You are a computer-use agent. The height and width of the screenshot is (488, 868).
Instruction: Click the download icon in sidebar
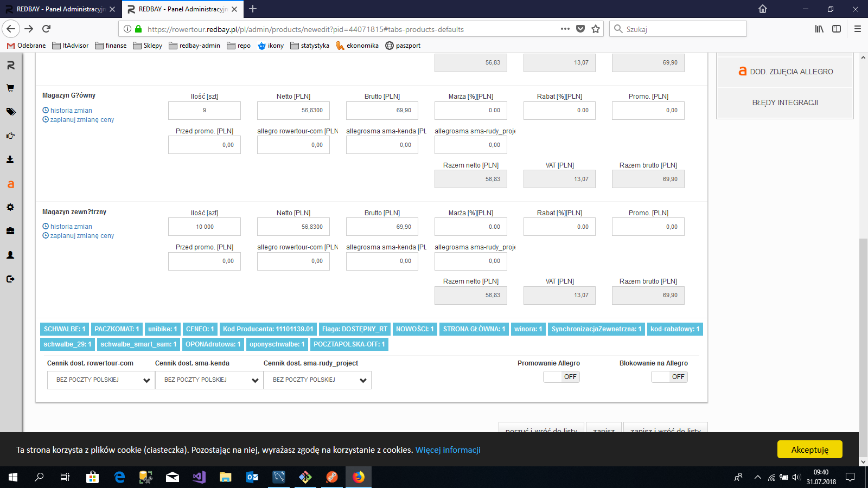coord(10,159)
